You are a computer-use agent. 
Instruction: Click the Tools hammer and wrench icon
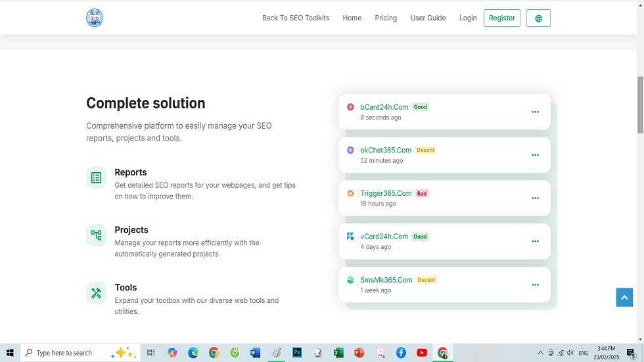click(96, 293)
